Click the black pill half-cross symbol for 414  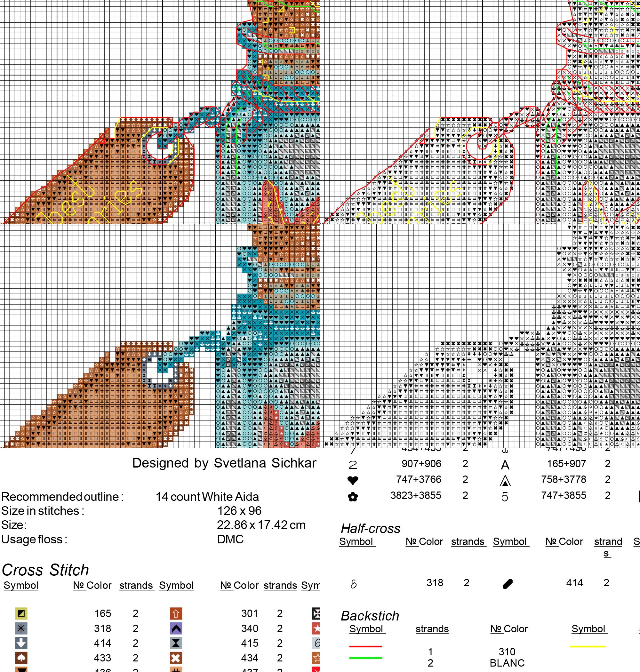[508, 584]
